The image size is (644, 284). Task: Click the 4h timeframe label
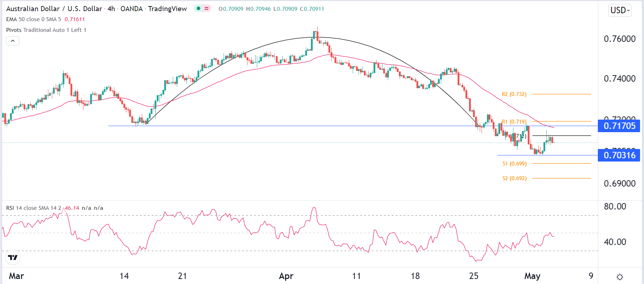(111, 9)
